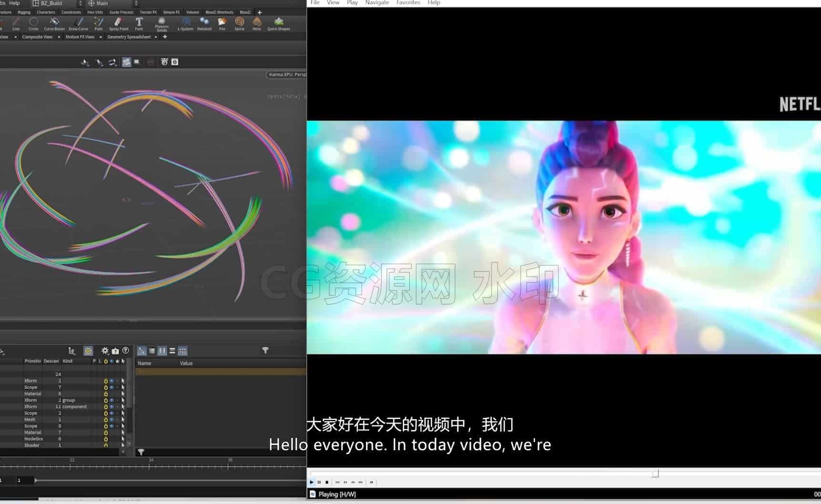Add a new shelf tab with plus
Screen dimensions: 821x504
point(260,12)
